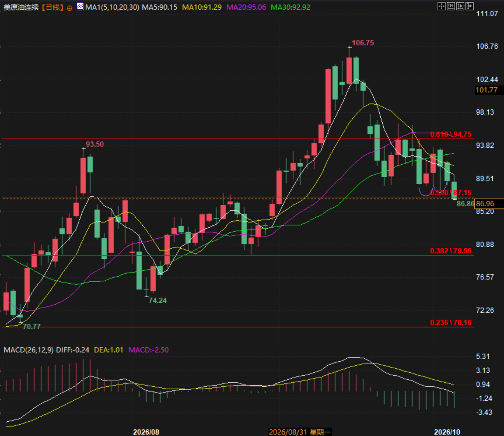Viewport: 504px width, 436px height.
Task: Open the MA indicator chart icon
Action: [80, 6]
